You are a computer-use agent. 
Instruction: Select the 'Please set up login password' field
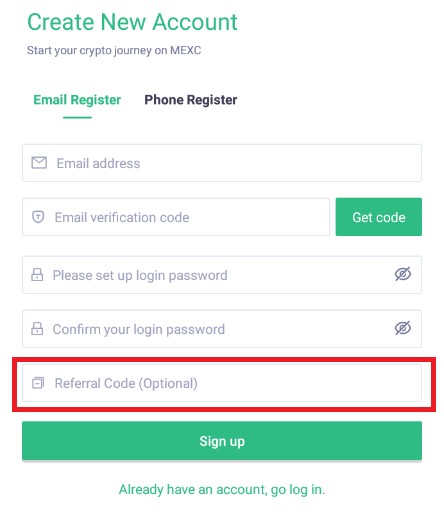222,275
